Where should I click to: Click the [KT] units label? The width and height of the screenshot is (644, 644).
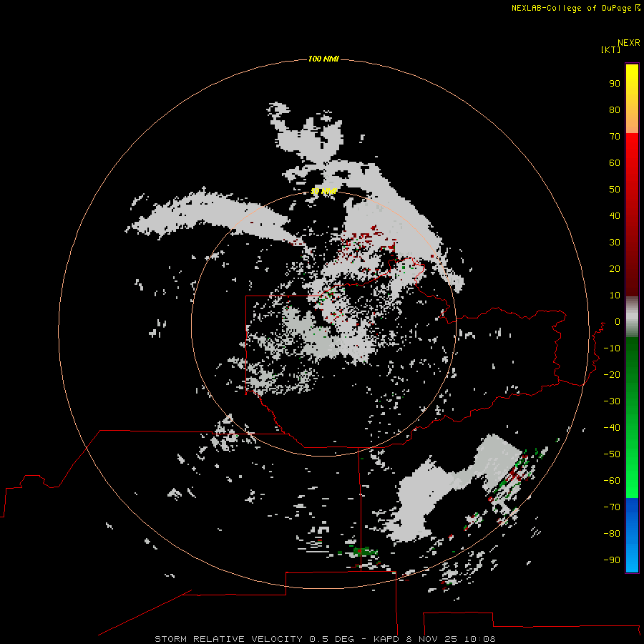(x=611, y=49)
